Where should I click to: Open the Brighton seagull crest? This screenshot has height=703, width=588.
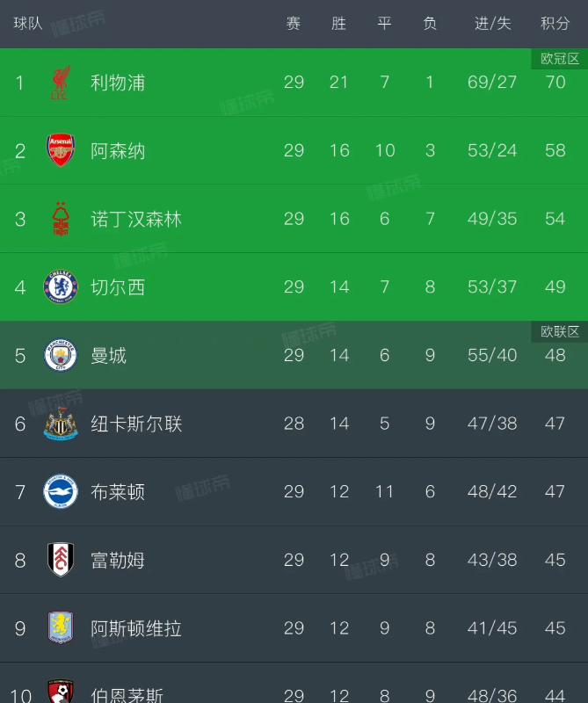(61, 492)
